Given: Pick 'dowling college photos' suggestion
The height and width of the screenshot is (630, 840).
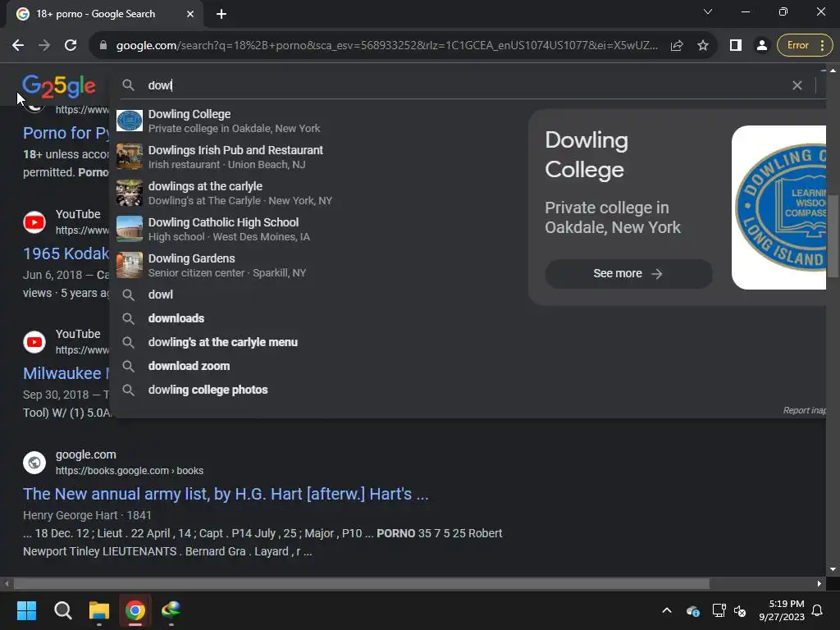Looking at the screenshot, I should point(319,390).
